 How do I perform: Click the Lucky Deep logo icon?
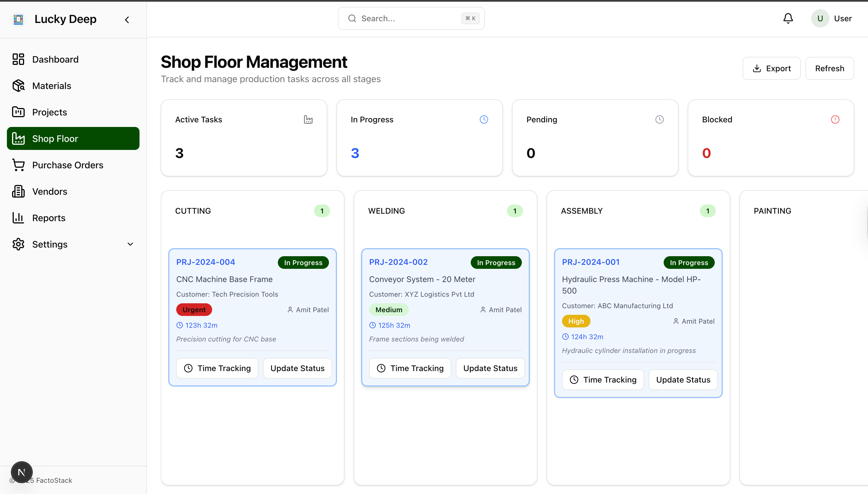click(18, 19)
